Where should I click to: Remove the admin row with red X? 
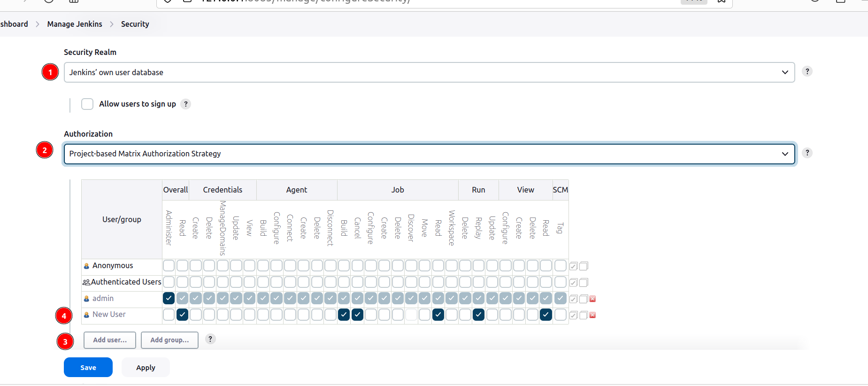(592, 299)
